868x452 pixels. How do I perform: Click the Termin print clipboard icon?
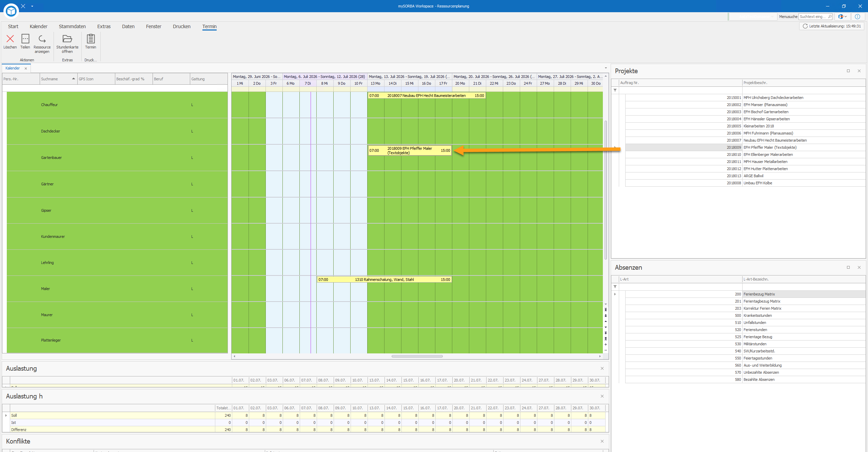tap(91, 39)
